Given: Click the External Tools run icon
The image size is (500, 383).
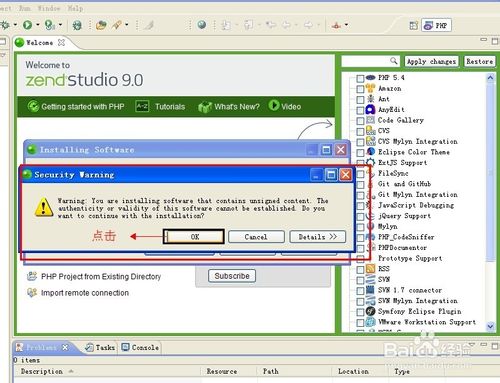Looking at the screenshot, I should click(x=49, y=25).
